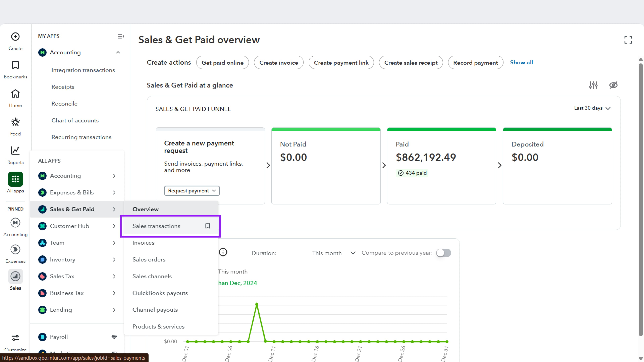Open the Bookmarks sidebar icon

click(15, 65)
